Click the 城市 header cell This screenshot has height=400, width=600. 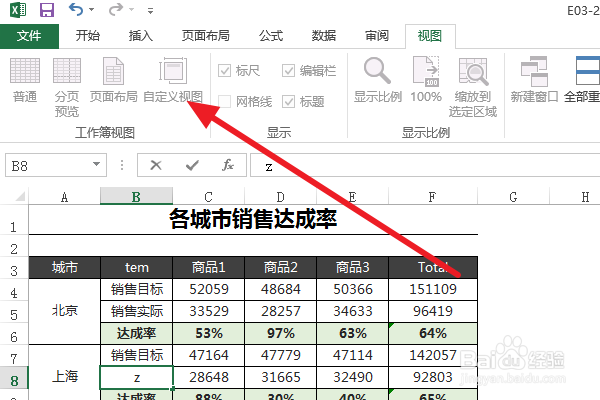click(x=65, y=267)
